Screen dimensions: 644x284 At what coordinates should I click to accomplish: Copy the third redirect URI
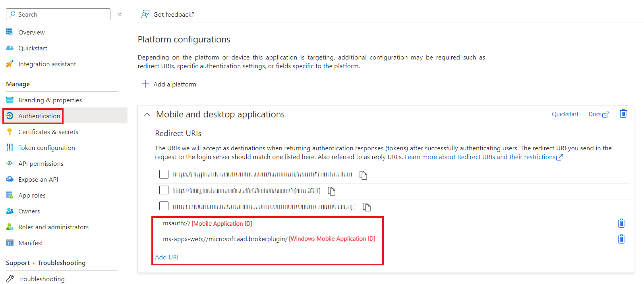coord(366,207)
